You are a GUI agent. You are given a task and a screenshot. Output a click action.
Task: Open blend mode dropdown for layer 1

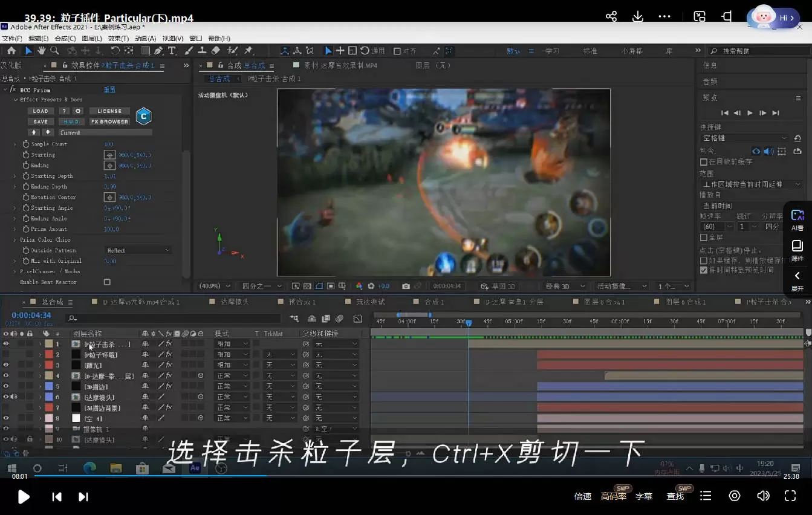232,344
